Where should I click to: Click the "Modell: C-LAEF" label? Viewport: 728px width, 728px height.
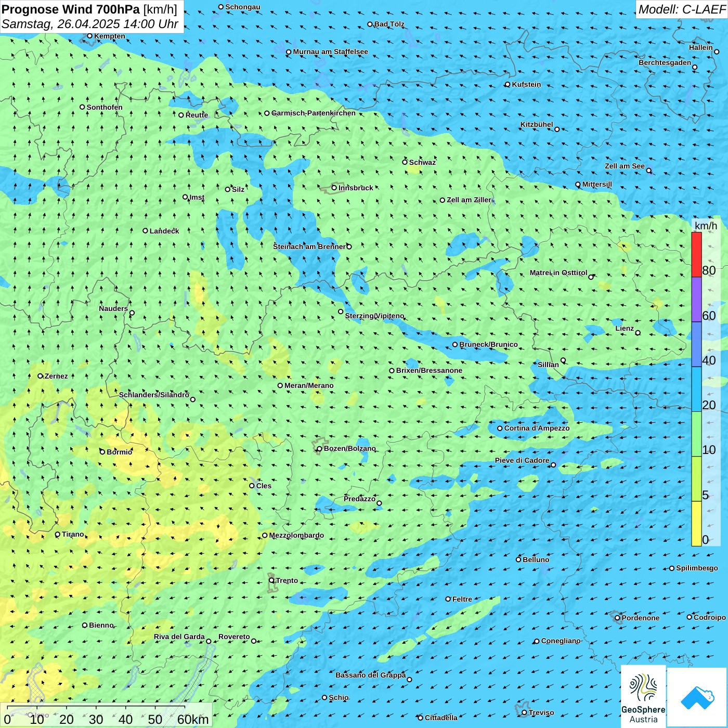tap(681, 9)
